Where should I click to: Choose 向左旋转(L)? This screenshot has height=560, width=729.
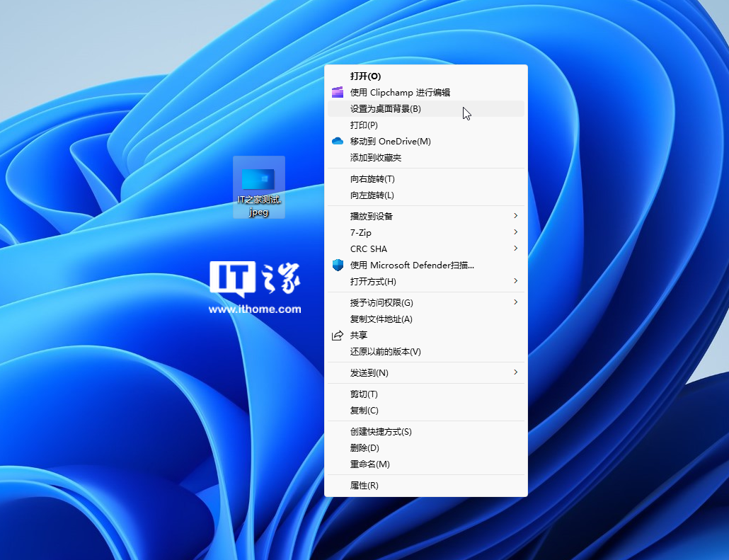pyautogui.click(x=426, y=195)
